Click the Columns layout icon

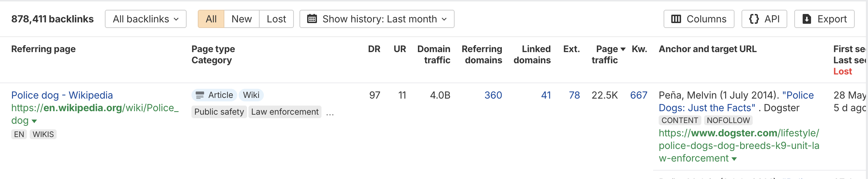point(676,19)
